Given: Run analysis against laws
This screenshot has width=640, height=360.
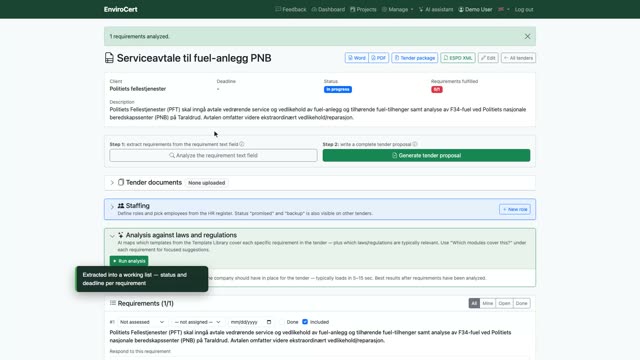Looking at the screenshot, I should pyautogui.click(x=129, y=261).
